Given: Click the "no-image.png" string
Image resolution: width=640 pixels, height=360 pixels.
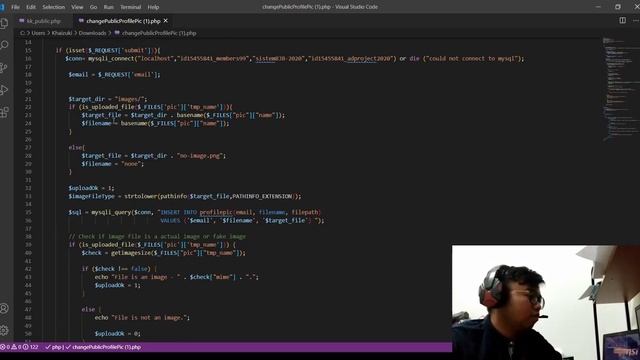Looking at the screenshot, I should click(200, 156).
